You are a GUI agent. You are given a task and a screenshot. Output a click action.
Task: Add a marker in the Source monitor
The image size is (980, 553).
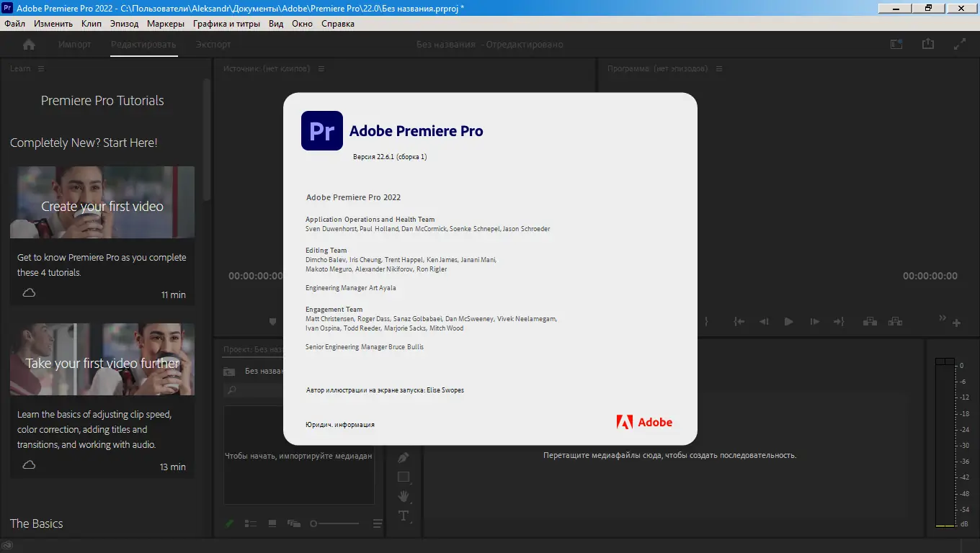(272, 322)
